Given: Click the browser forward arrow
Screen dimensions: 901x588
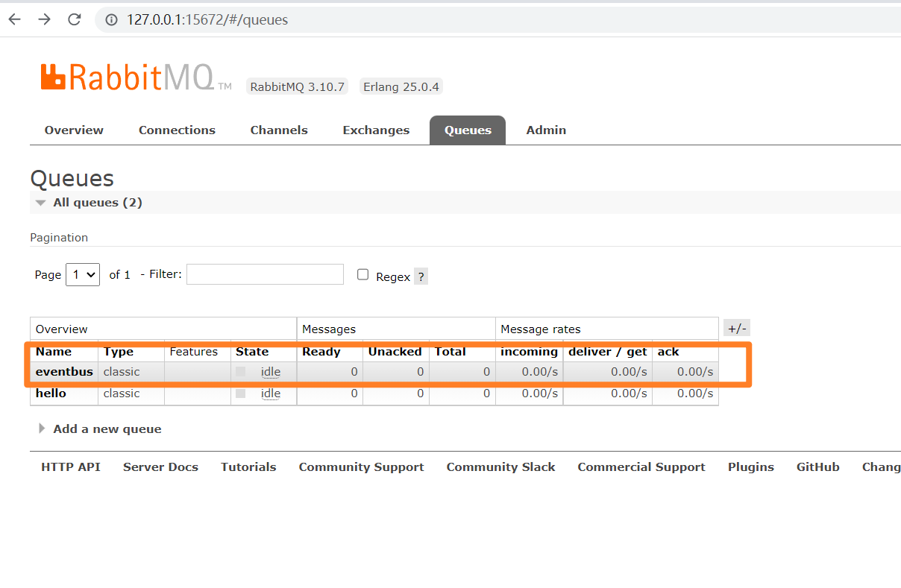Looking at the screenshot, I should tap(45, 20).
